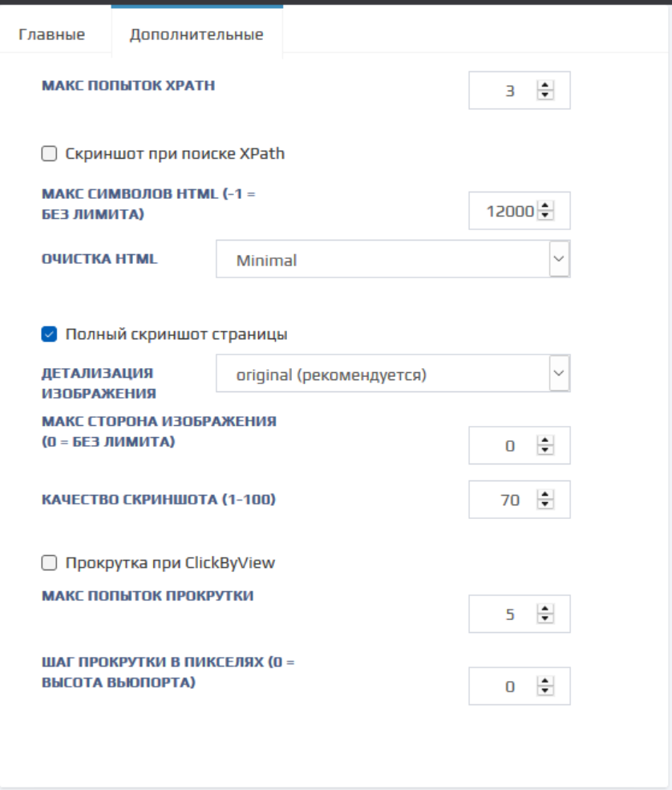The width and height of the screenshot is (672, 790).
Task: Click stepper arrows for Макс сторона изображения
Action: [x=546, y=446]
